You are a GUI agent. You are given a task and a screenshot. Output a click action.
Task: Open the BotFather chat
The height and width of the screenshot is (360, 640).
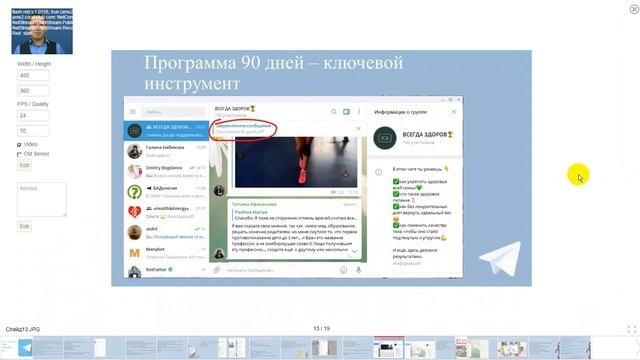166,271
